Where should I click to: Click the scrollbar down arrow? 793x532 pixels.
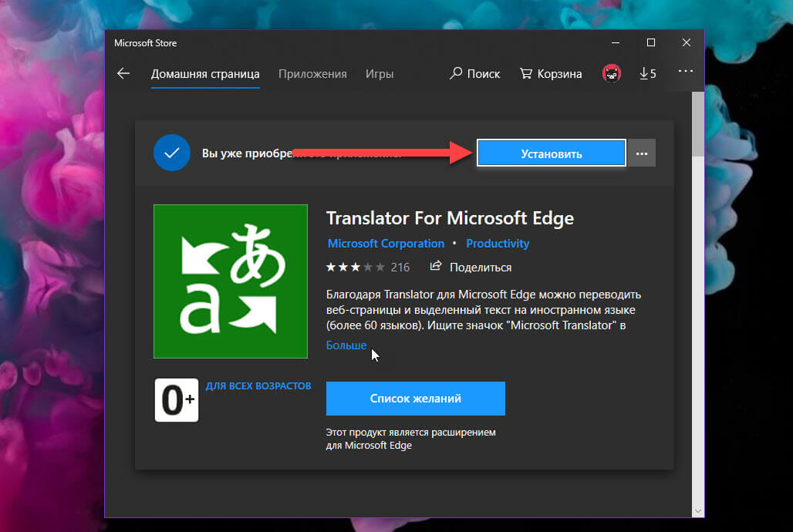pos(698,511)
